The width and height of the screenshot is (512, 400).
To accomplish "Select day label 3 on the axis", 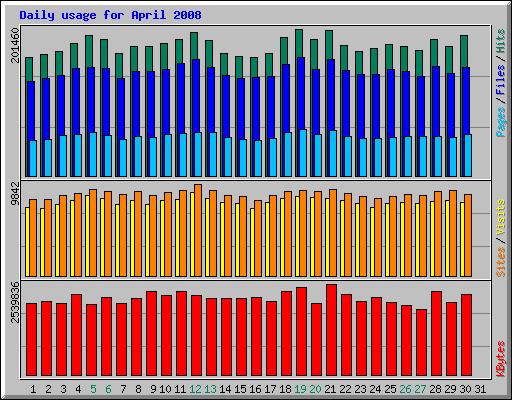I will coord(63,389).
